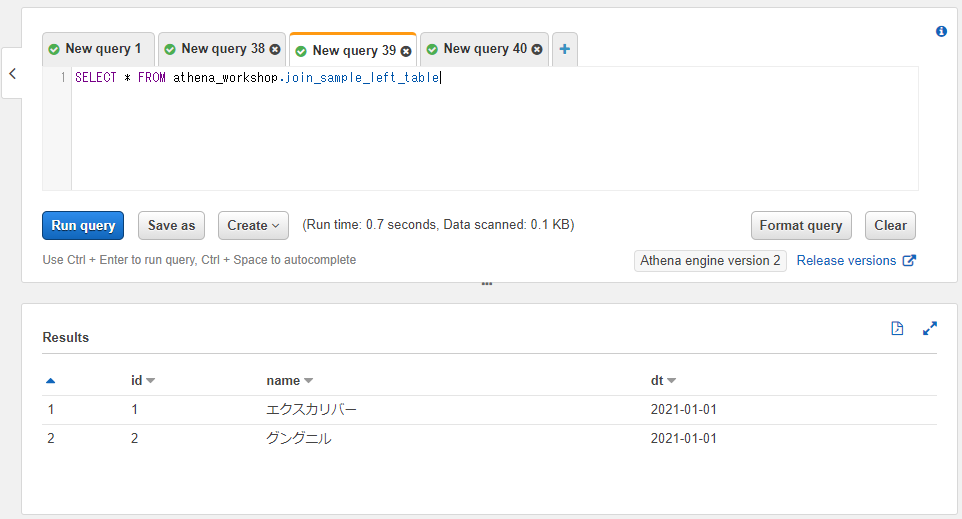Expand results panel to full screen
This screenshot has height=519, width=962.
tap(929, 328)
